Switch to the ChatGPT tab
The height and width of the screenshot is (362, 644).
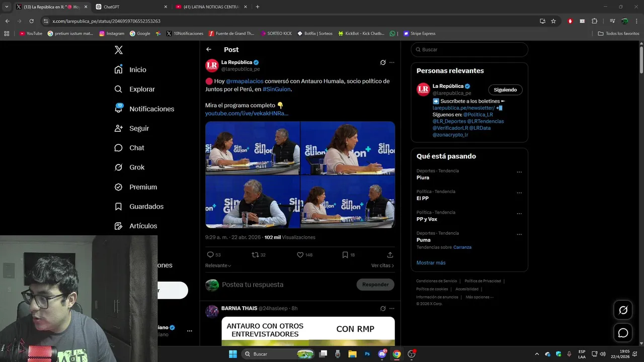132,7
